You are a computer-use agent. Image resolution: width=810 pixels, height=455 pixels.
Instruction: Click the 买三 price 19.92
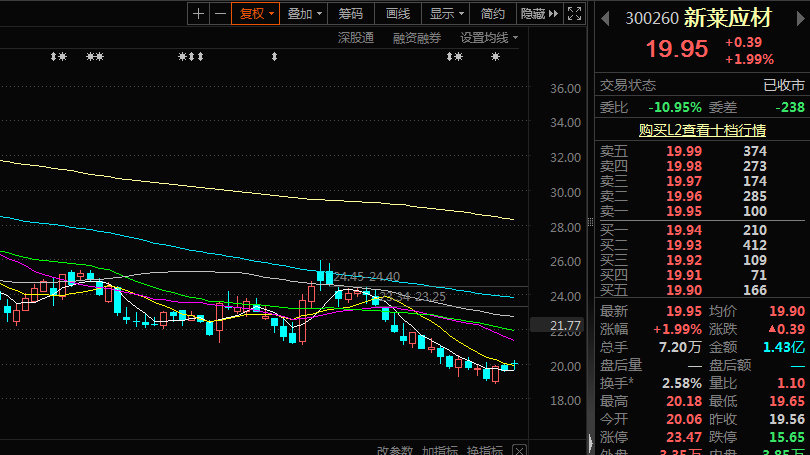pyautogui.click(x=684, y=260)
